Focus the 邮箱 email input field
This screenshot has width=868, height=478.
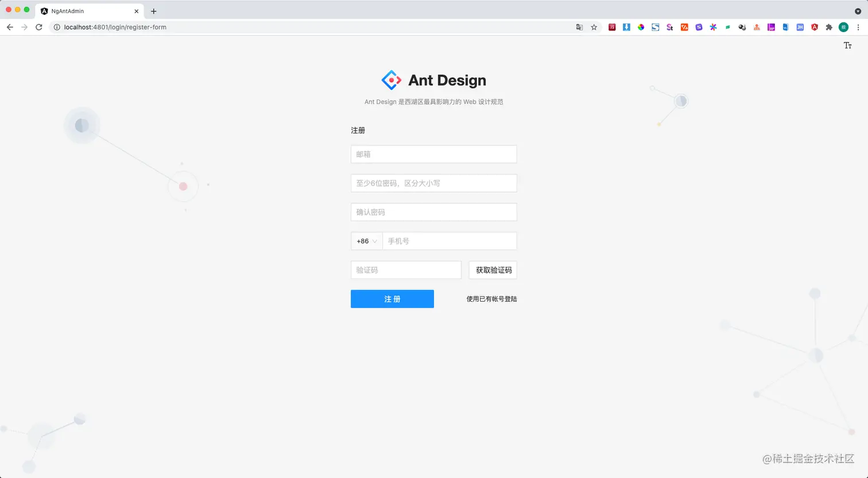point(434,154)
